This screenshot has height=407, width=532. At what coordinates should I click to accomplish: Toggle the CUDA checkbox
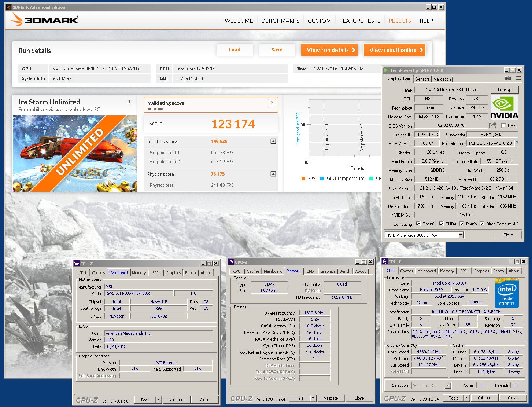click(441, 224)
